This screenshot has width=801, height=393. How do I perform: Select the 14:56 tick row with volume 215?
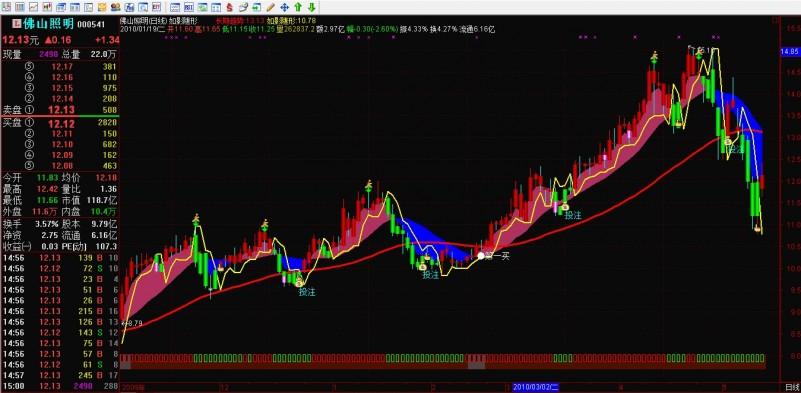point(60,311)
